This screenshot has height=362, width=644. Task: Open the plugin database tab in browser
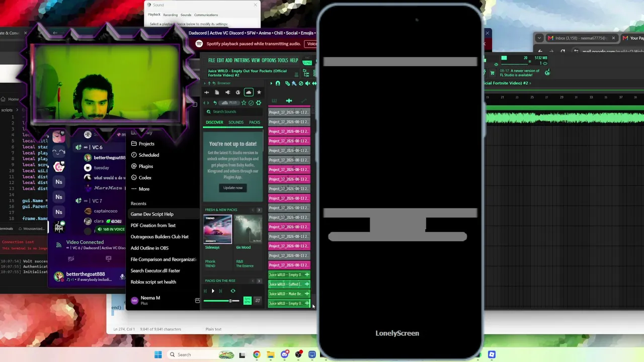click(x=238, y=93)
